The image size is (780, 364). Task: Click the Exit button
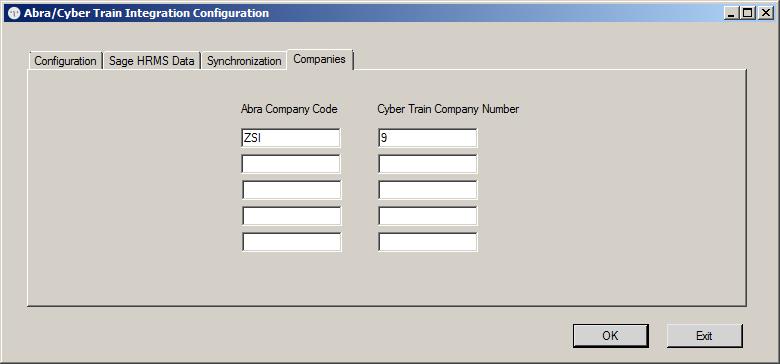pyautogui.click(x=704, y=336)
